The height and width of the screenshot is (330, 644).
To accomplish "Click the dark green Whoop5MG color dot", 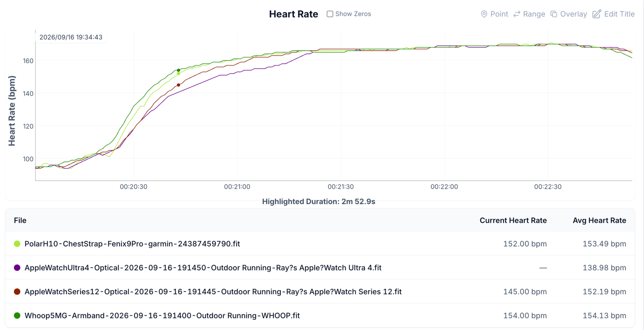I will coord(17,316).
